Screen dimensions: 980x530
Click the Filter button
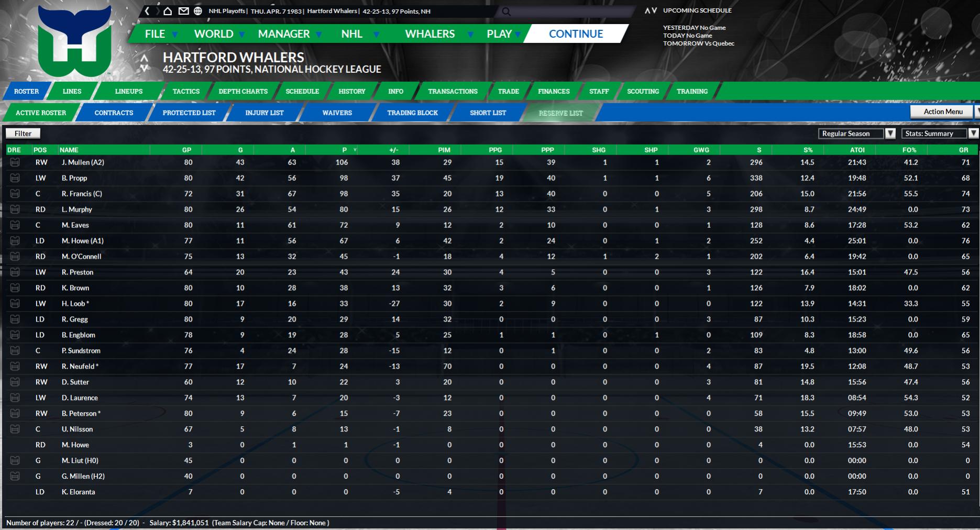point(23,134)
